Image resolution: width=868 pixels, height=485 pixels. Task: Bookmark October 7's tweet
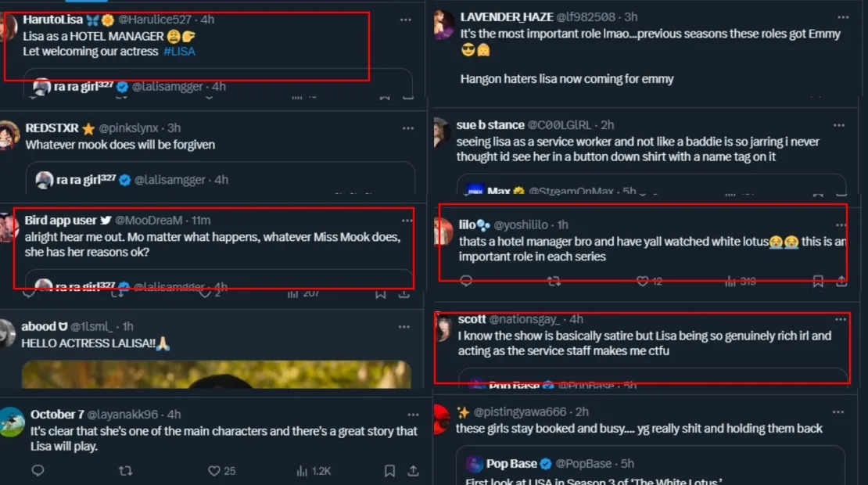[x=389, y=471]
